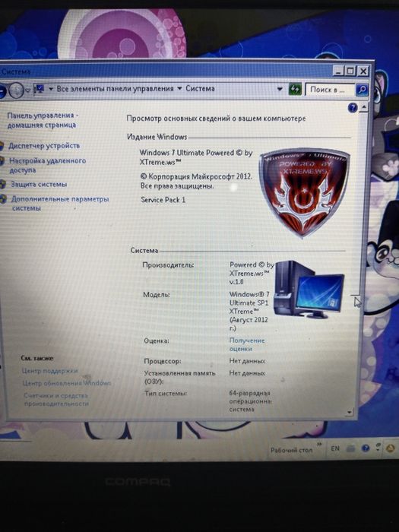This screenshot has width=399, height=532.
Task: Open 'Центр поддержки' link
Action: [50, 371]
